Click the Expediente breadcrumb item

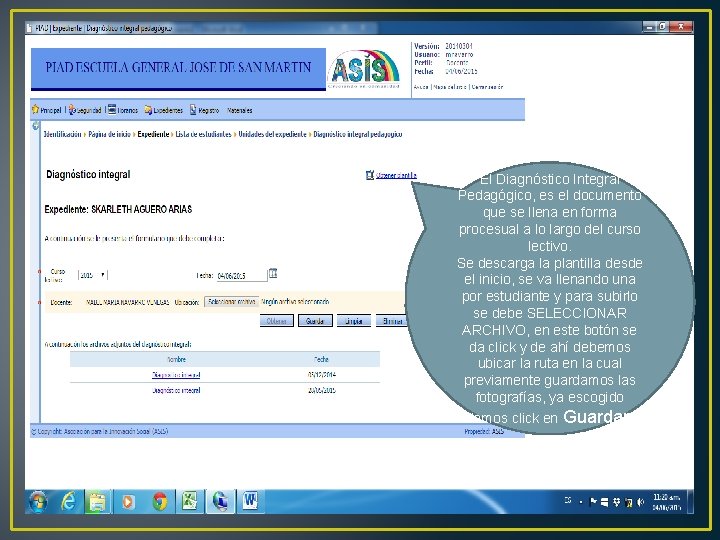point(153,134)
